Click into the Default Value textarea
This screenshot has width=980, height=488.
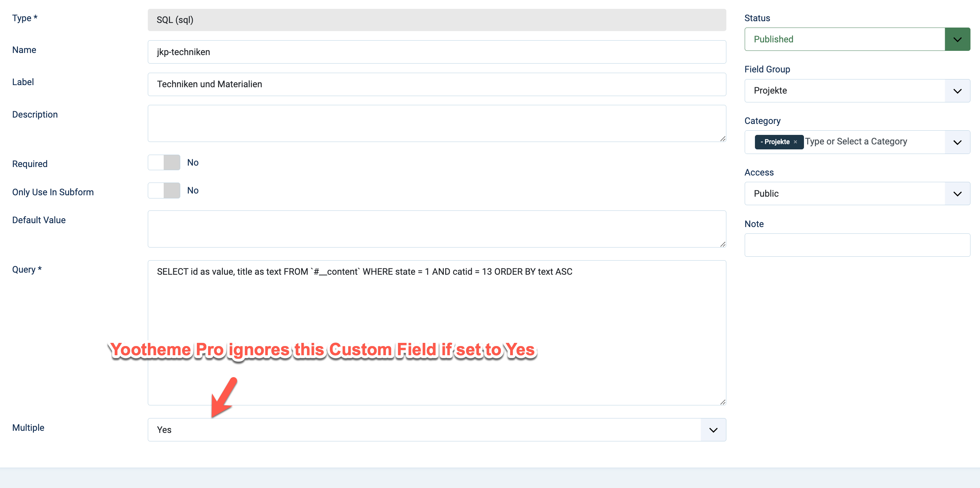click(x=437, y=229)
